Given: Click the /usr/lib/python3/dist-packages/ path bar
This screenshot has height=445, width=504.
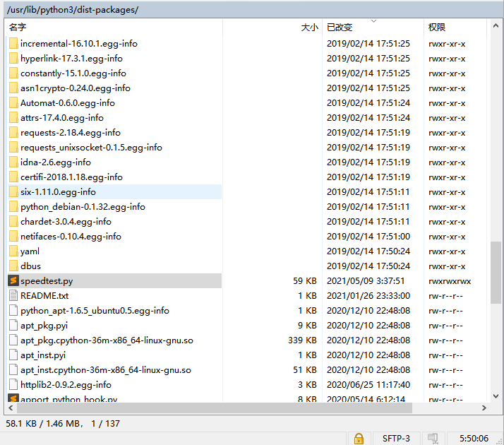Looking at the screenshot, I should [253, 10].
